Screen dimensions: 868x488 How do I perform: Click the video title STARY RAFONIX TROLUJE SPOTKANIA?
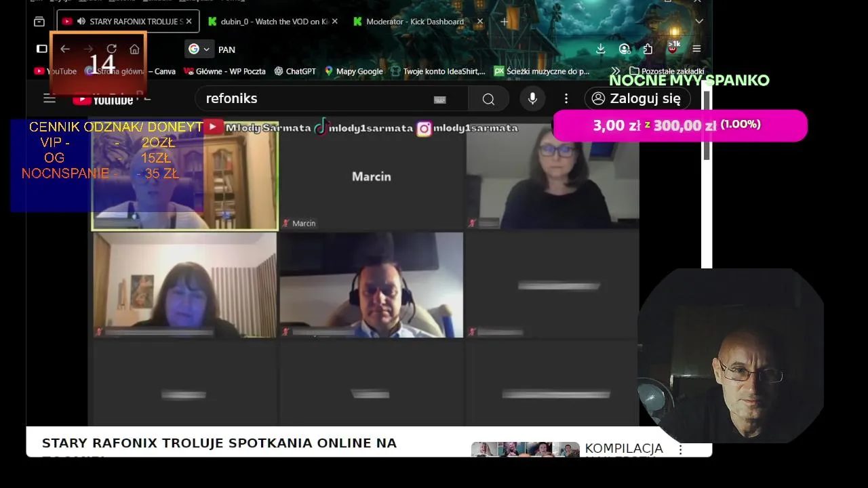[x=219, y=443]
